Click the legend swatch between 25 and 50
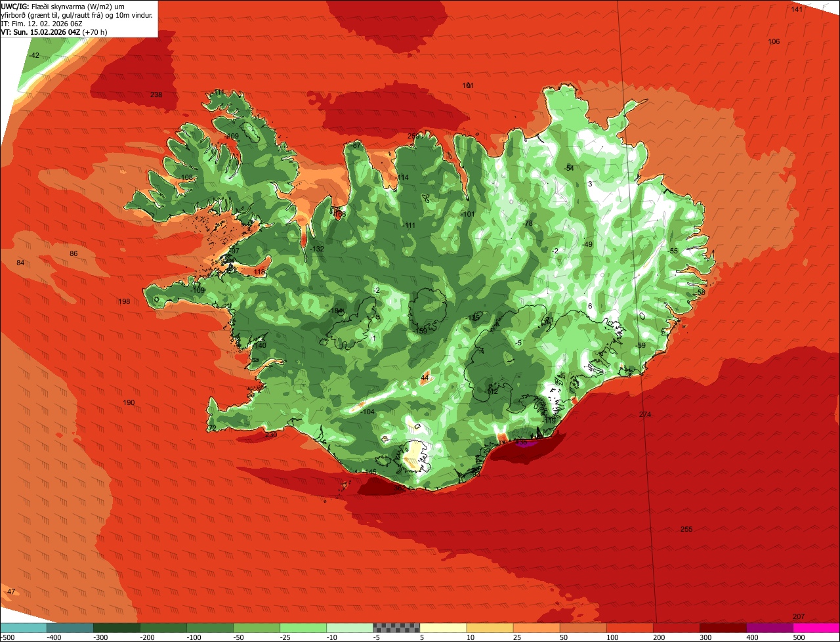840x642 pixels. [x=536, y=627]
